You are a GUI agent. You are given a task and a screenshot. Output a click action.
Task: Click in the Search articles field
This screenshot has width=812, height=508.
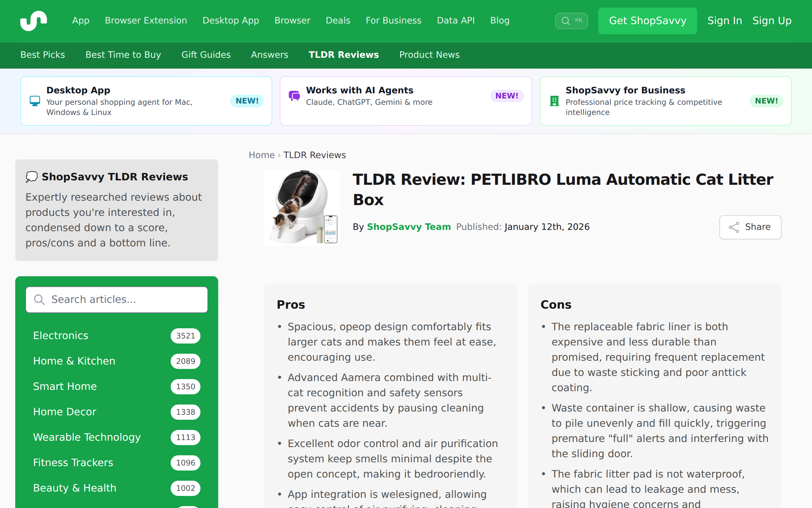pos(117,300)
